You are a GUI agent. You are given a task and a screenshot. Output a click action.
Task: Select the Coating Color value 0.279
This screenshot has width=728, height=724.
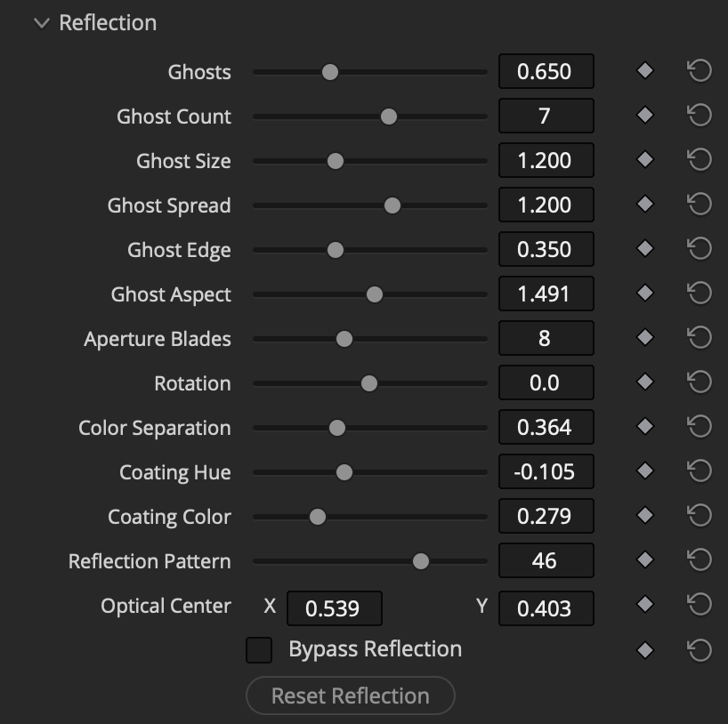[546, 516]
